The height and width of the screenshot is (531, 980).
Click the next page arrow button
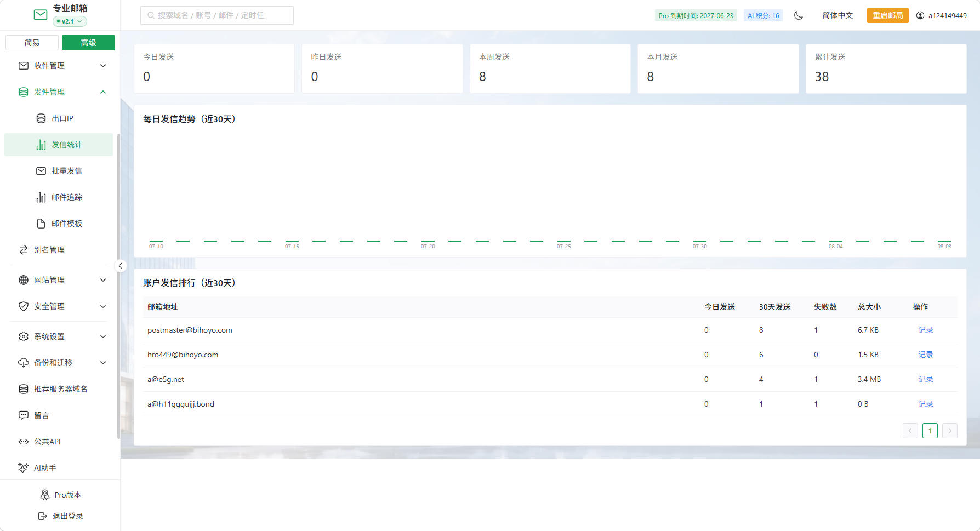pyautogui.click(x=950, y=431)
